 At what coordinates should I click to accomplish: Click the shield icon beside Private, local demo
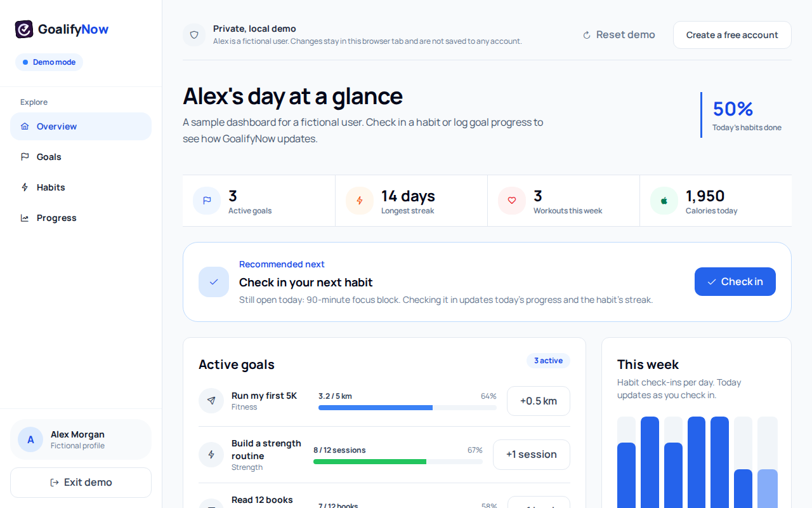(194, 35)
